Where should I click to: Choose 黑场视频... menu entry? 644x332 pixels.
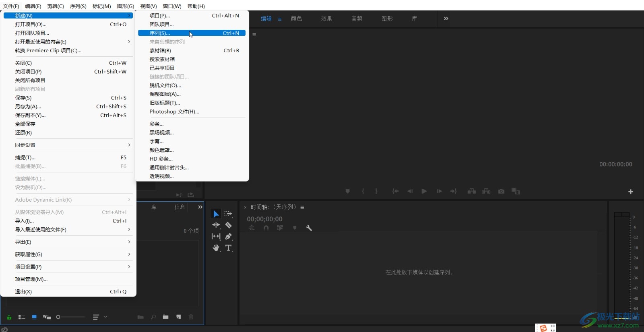tap(192, 132)
